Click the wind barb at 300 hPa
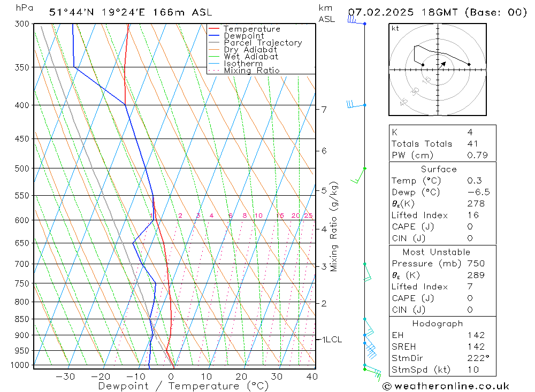The width and height of the screenshot is (535, 392). 356,21
